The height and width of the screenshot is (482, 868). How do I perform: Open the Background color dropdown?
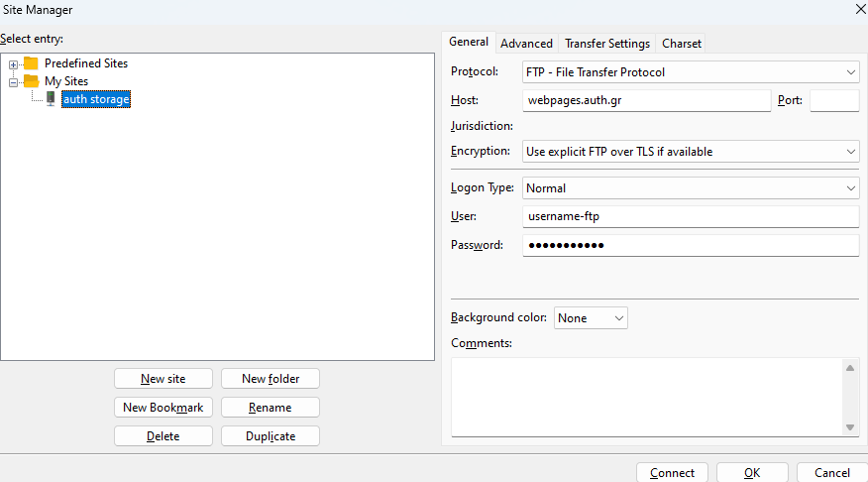[591, 318]
